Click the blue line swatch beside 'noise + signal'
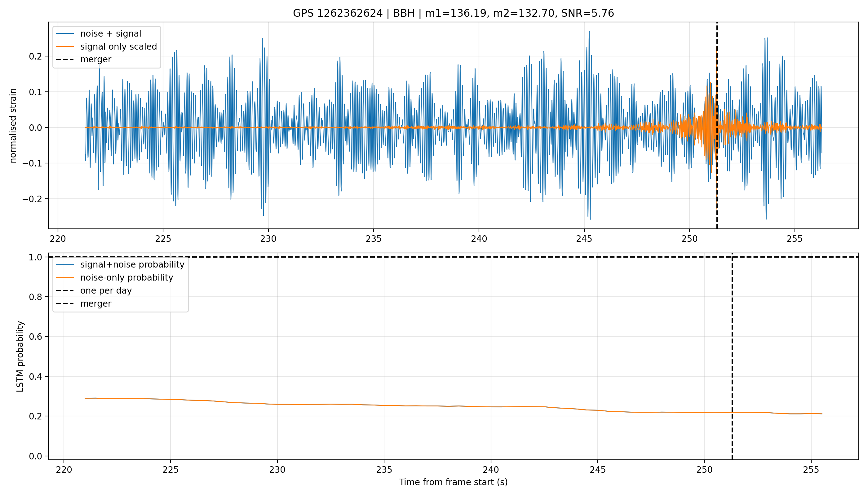Viewport: 868px width, 496px height. pyautogui.click(x=65, y=33)
